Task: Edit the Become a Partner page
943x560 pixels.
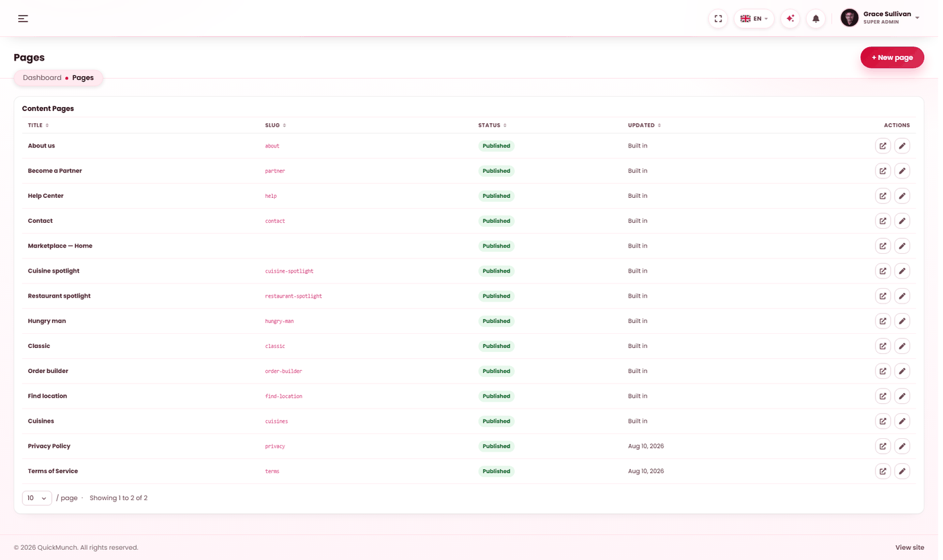Action: pos(902,171)
